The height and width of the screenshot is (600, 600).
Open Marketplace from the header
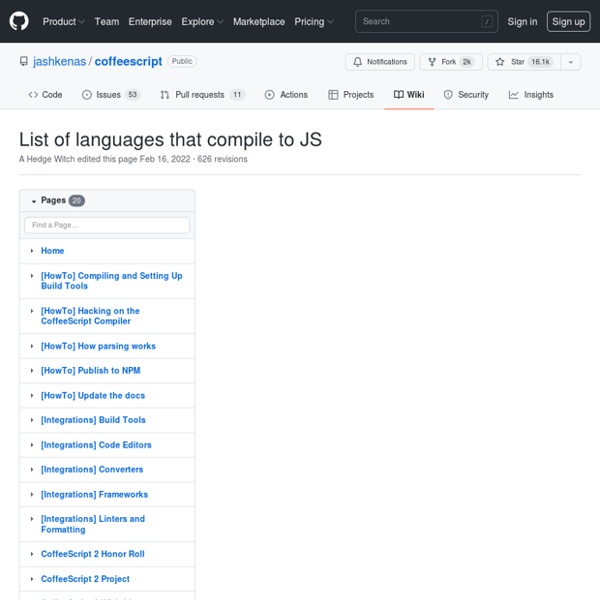259,21
